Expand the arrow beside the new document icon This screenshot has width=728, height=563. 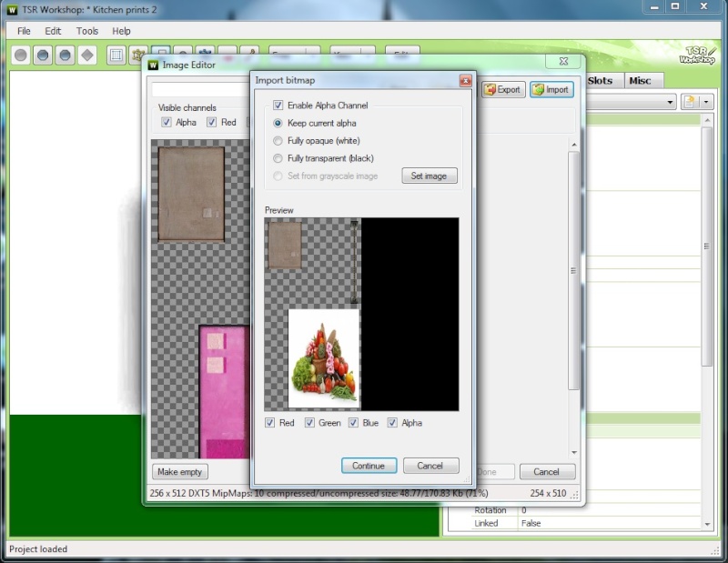tap(706, 102)
